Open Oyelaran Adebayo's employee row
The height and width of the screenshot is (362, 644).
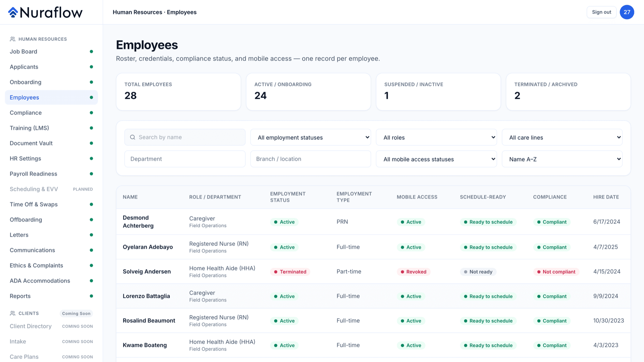[373, 247]
